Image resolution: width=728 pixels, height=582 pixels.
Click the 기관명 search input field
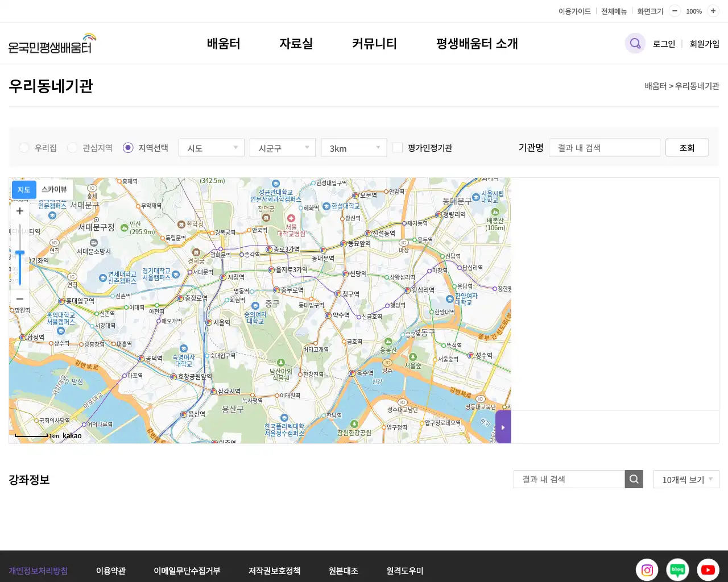coord(604,148)
